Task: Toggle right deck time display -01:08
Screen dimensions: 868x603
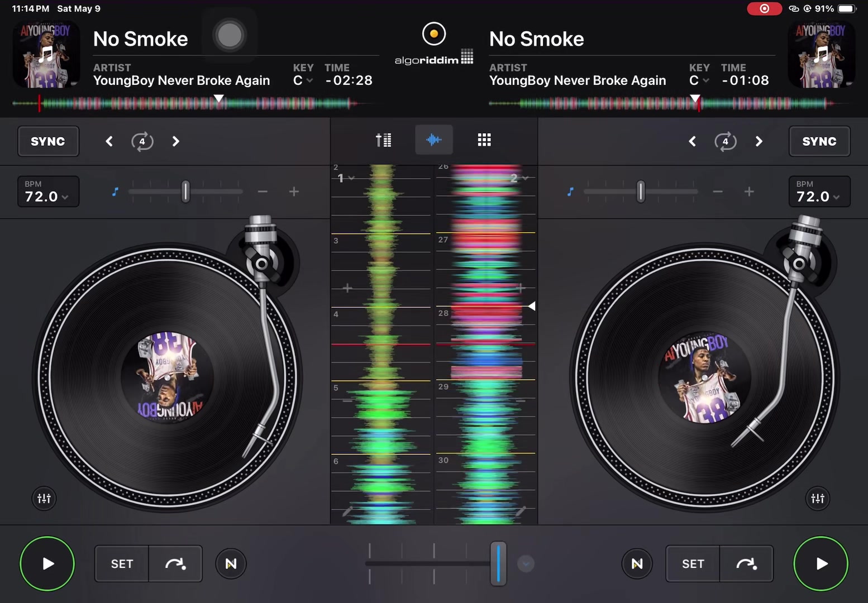Action: click(x=745, y=80)
